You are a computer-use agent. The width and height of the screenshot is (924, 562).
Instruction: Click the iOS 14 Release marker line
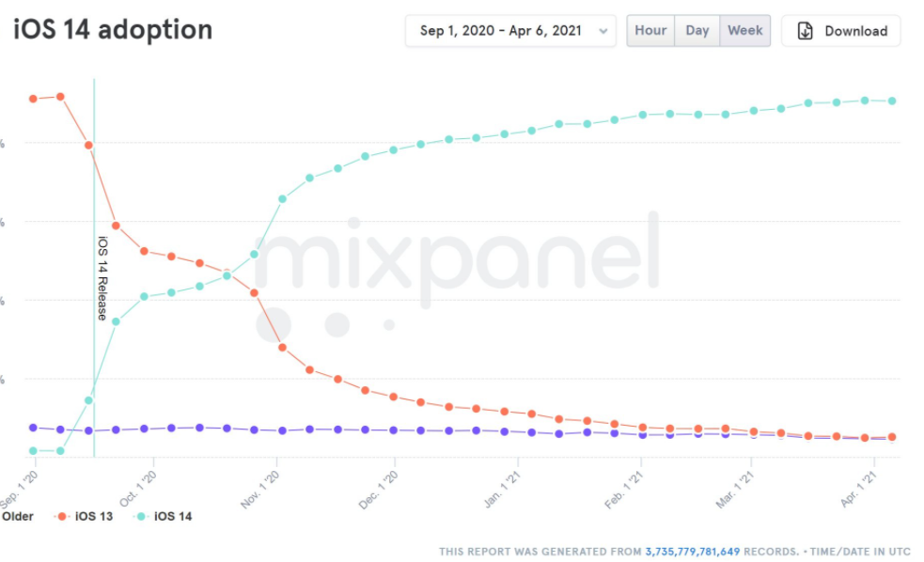tap(94, 188)
